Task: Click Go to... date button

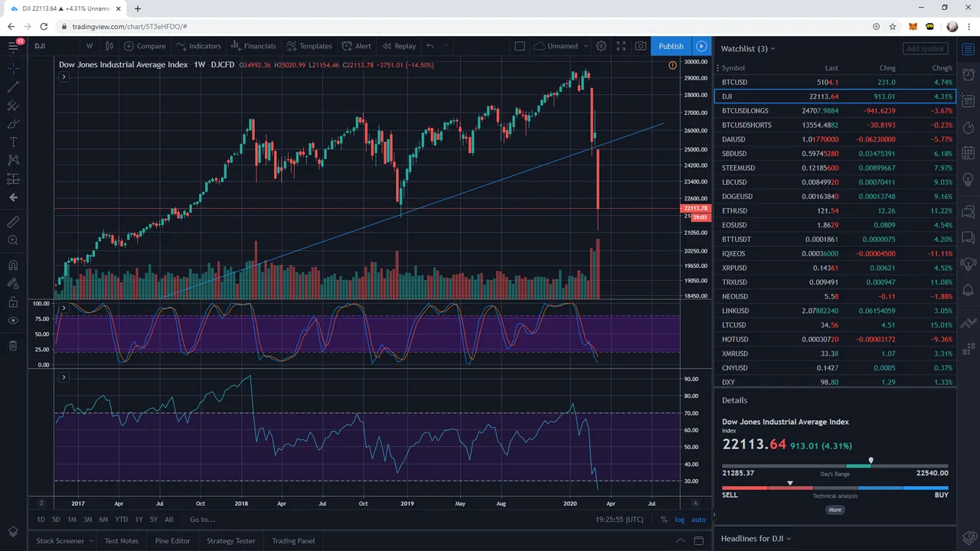Action: coord(202,520)
